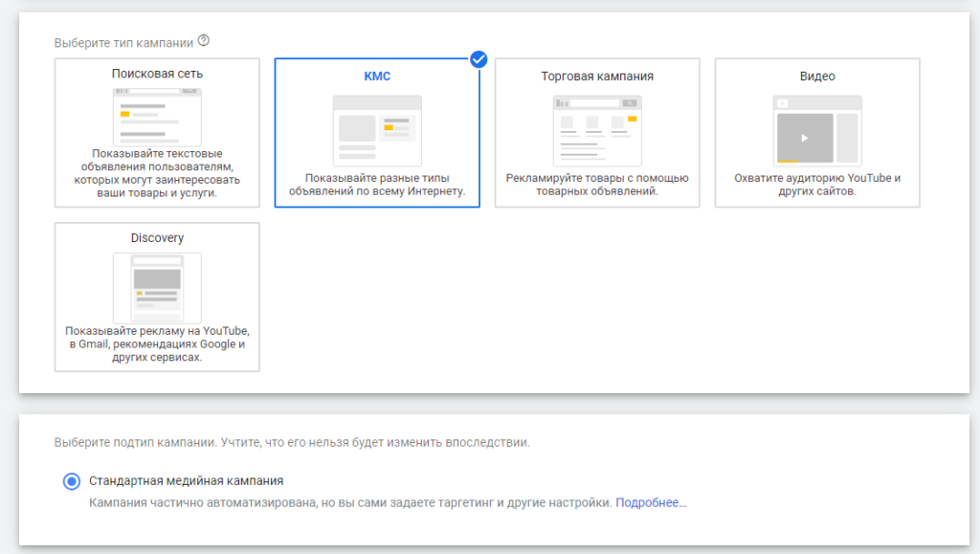The height and width of the screenshot is (554, 980).
Task: Click the Видео card YouTube description
Action: 817,185
